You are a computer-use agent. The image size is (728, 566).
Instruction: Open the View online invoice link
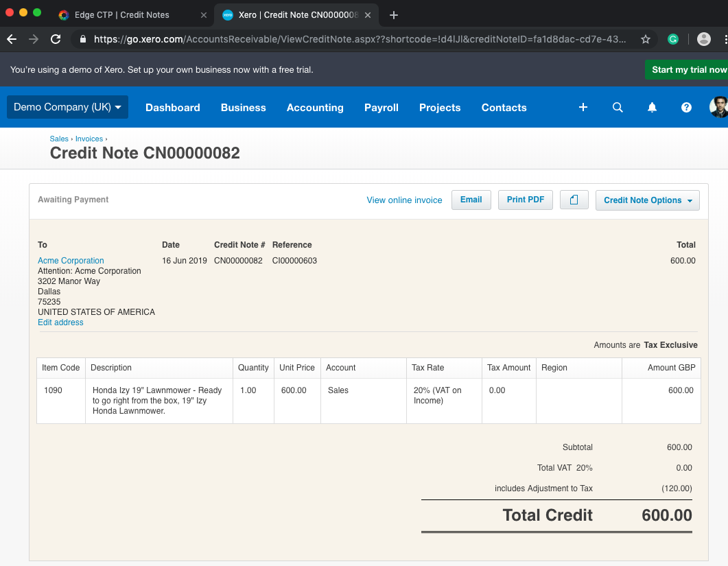(x=404, y=200)
